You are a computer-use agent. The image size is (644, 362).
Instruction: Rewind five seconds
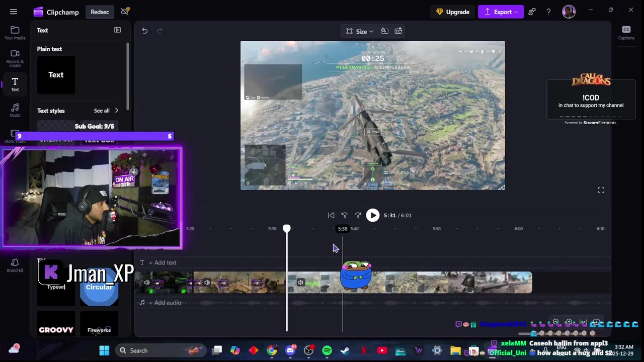(345, 215)
